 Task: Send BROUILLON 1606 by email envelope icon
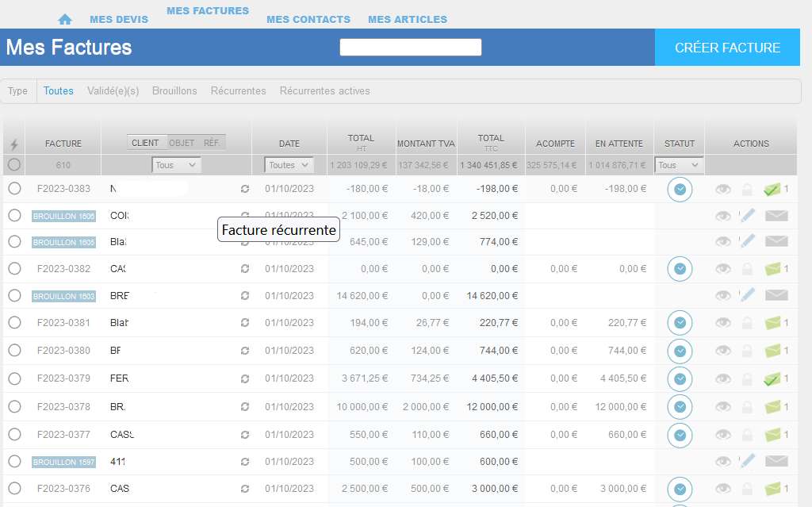[776, 216]
